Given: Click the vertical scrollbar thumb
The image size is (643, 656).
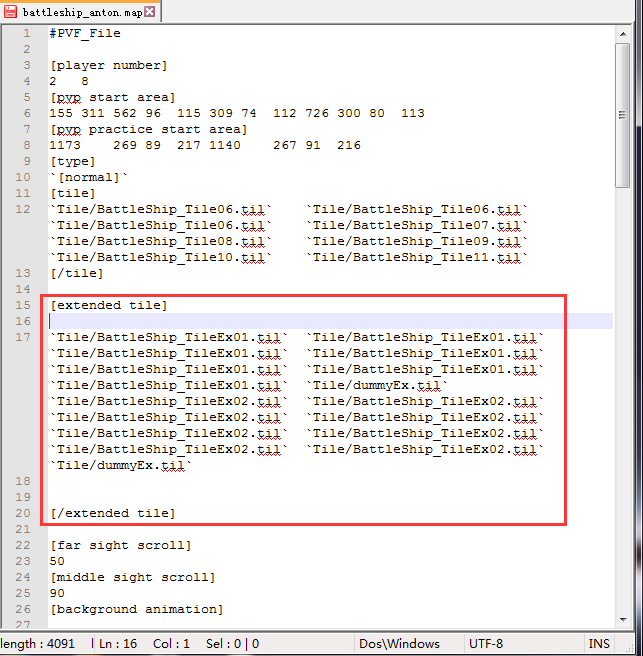Looking at the screenshot, I should pyautogui.click(x=623, y=115).
